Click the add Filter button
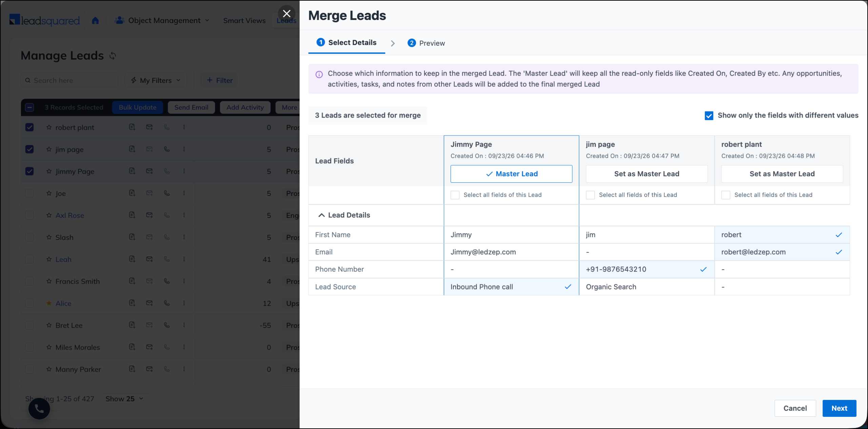The width and height of the screenshot is (868, 429). pyautogui.click(x=219, y=80)
